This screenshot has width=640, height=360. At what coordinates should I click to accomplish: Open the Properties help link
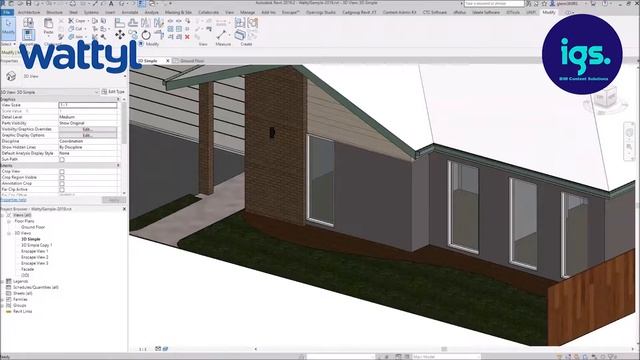pyautogui.click(x=13, y=200)
